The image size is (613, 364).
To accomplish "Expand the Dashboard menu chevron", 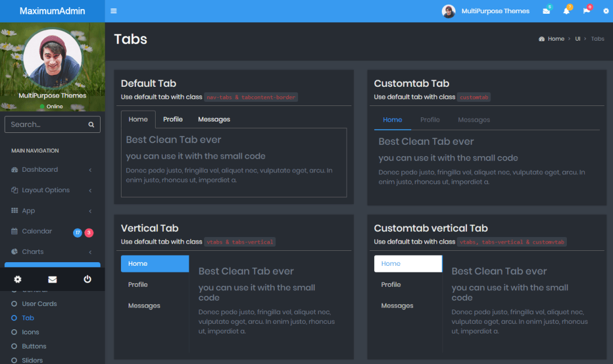I will point(90,169).
